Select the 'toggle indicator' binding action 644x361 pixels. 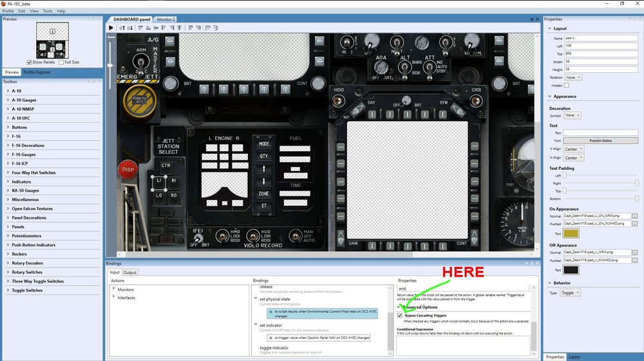pyautogui.click(x=274, y=348)
